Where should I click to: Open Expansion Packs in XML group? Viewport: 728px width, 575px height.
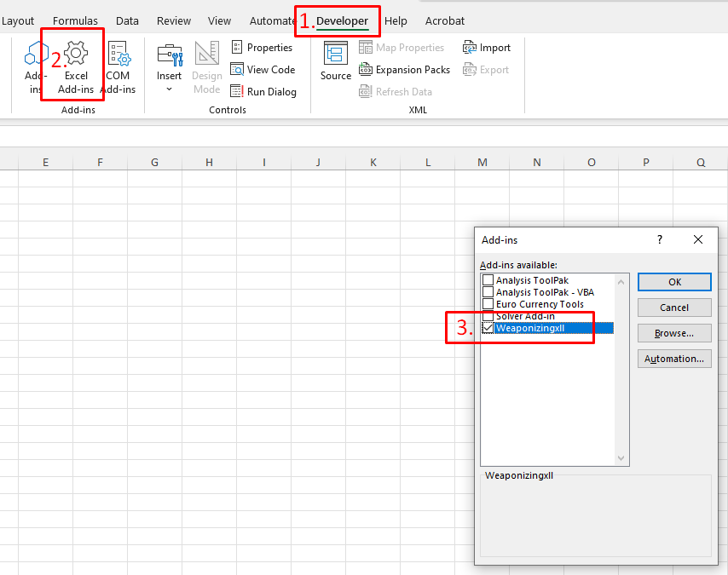pos(405,70)
